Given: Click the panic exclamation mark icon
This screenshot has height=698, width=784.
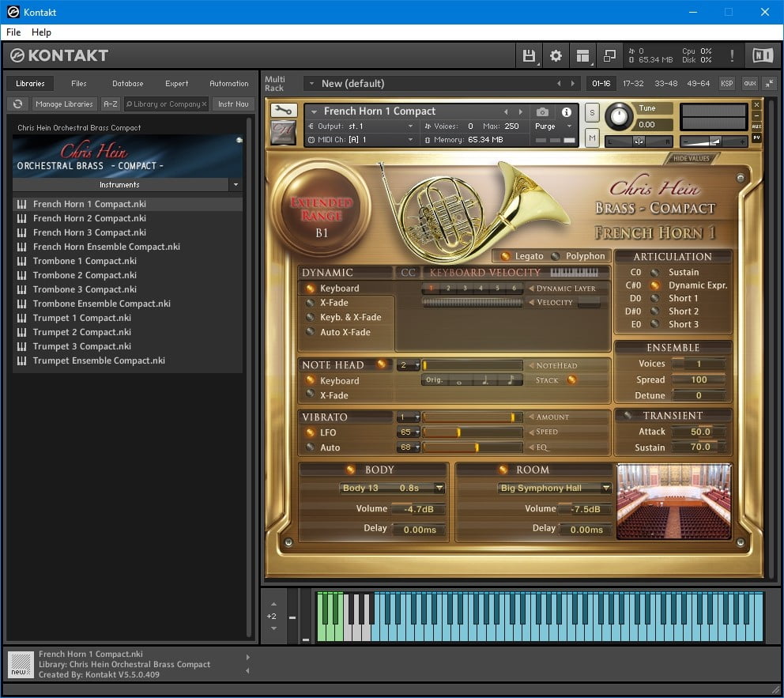Looking at the screenshot, I should pos(732,55).
